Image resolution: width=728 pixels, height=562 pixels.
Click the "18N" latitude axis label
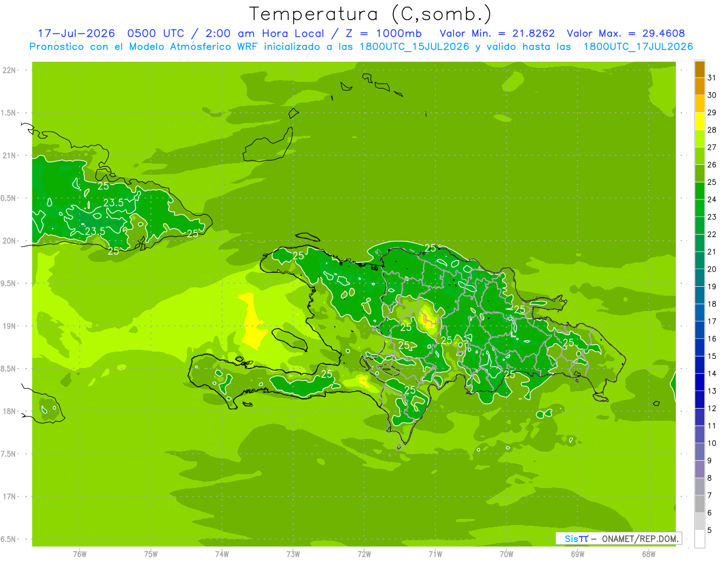point(9,411)
